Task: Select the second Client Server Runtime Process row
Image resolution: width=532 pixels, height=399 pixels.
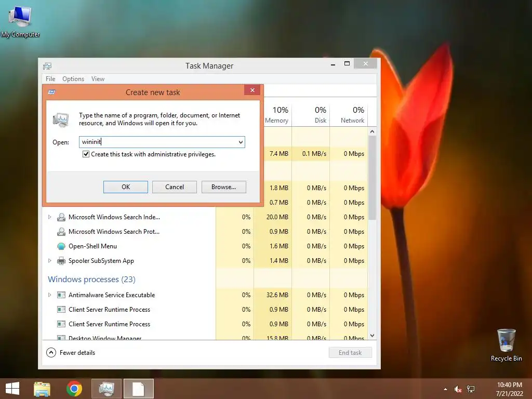Action: pyautogui.click(x=205, y=324)
